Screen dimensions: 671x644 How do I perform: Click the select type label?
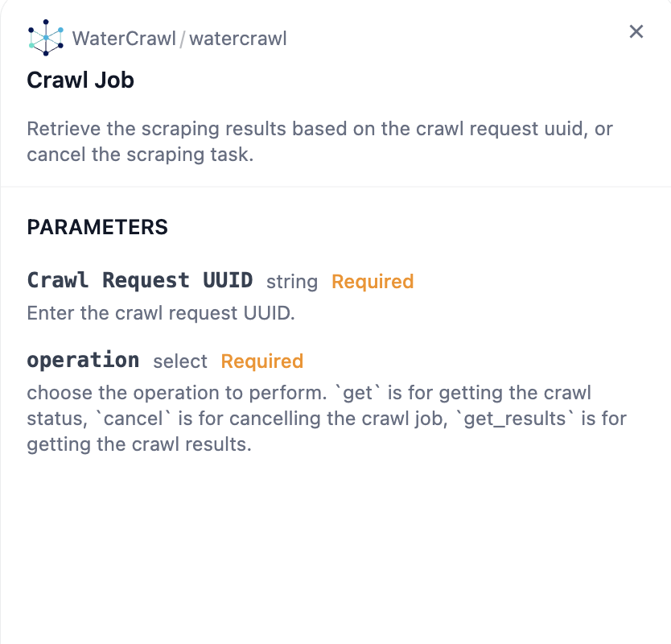tap(180, 361)
